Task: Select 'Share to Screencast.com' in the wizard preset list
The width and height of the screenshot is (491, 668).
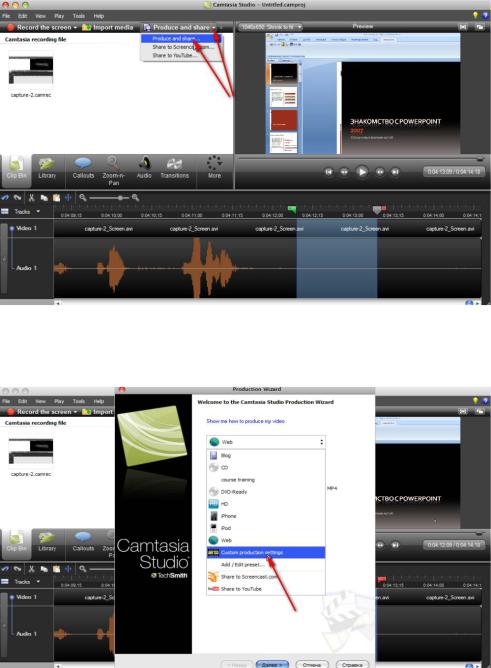Action: coord(266,577)
